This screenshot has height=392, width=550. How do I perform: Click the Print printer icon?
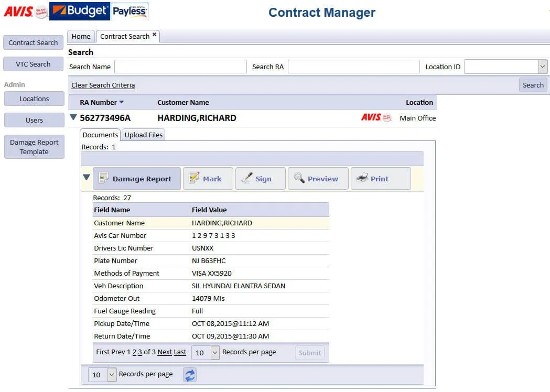pyautogui.click(x=362, y=178)
